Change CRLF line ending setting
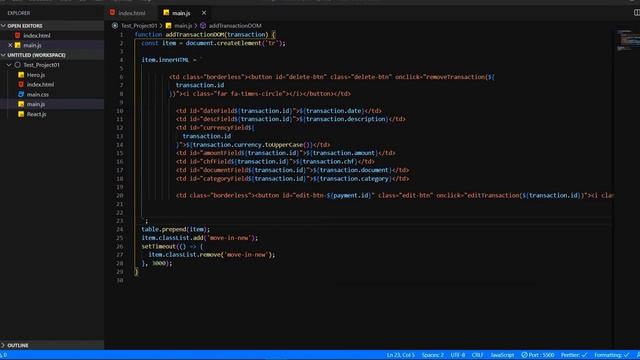Image resolution: width=640 pixels, height=360 pixels. (x=477, y=355)
